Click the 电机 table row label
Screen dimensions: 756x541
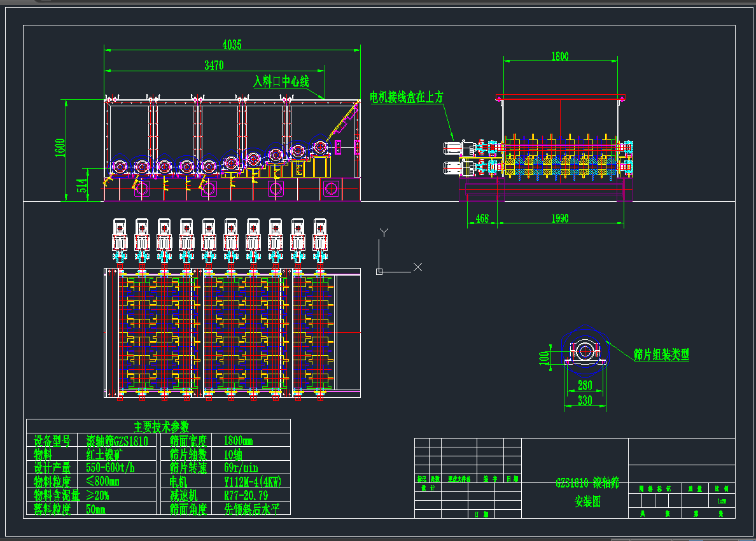click(x=178, y=482)
